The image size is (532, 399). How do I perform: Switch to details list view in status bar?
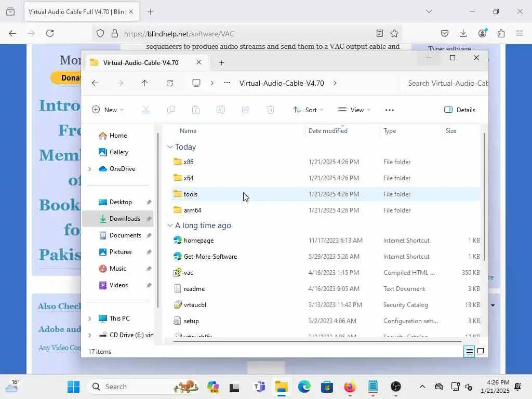pyautogui.click(x=469, y=352)
